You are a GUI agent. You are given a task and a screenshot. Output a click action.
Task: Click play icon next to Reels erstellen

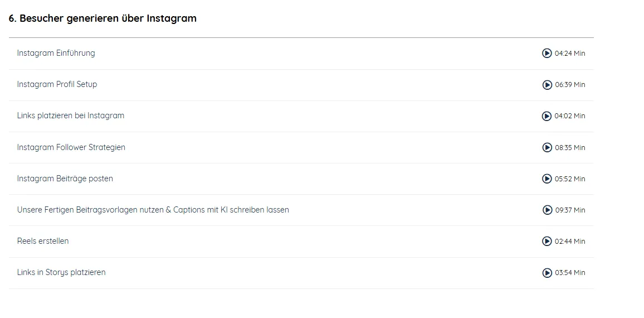[x=547, y=241]
